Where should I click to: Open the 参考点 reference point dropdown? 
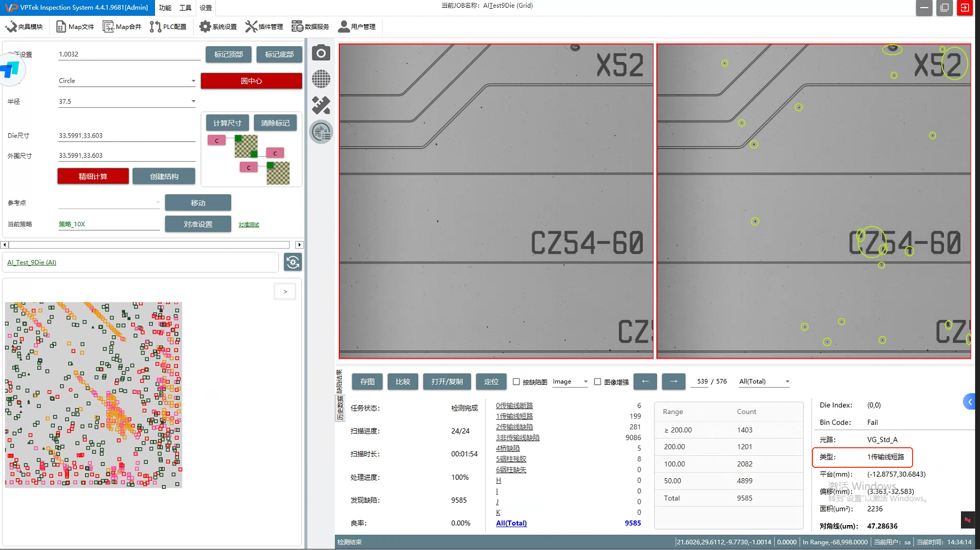(x=109, y=202)
